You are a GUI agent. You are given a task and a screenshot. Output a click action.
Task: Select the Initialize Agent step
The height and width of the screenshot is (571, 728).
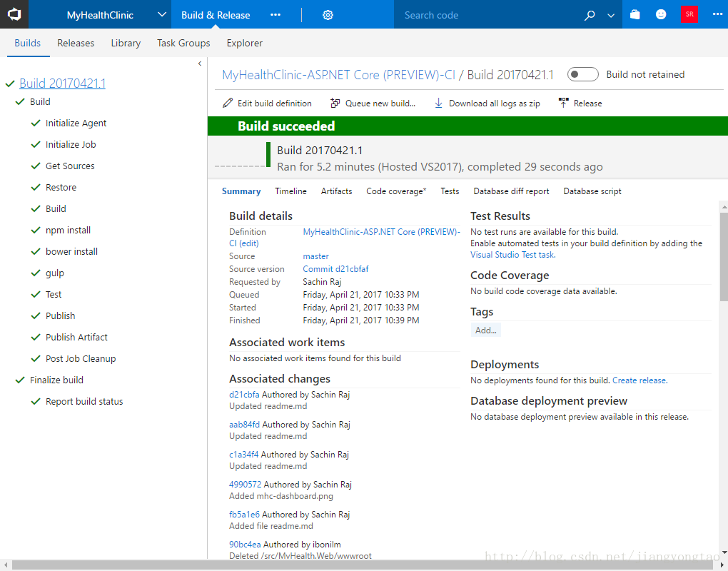click(x=76, y=123)
